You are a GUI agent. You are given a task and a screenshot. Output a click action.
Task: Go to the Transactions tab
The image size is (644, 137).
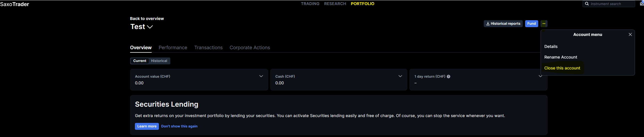208,48
